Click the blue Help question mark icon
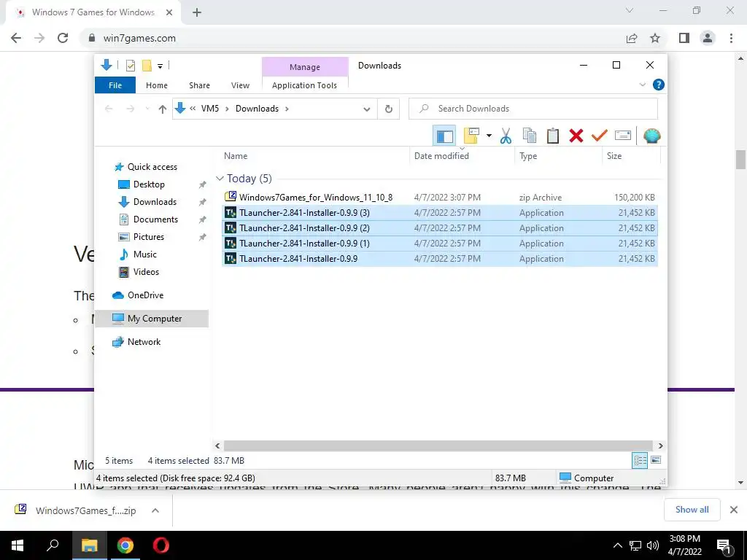Screen dimensions: 747x560 (659, 85)
